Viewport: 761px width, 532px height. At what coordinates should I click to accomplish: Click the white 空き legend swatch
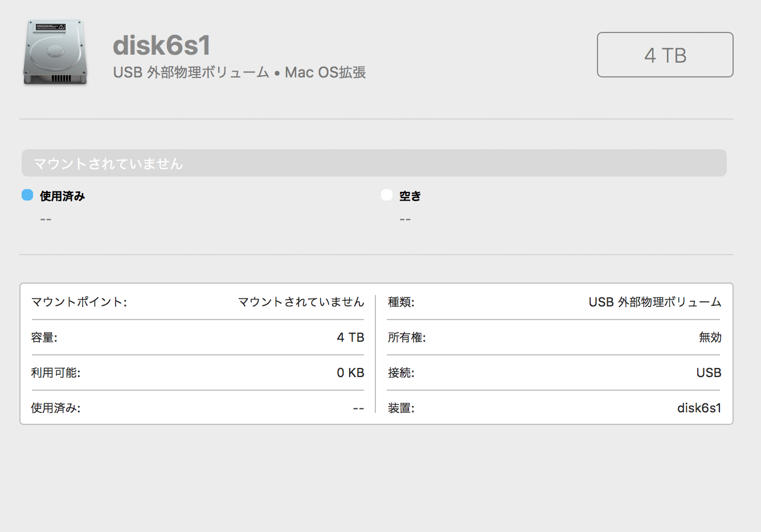[387, 195]
